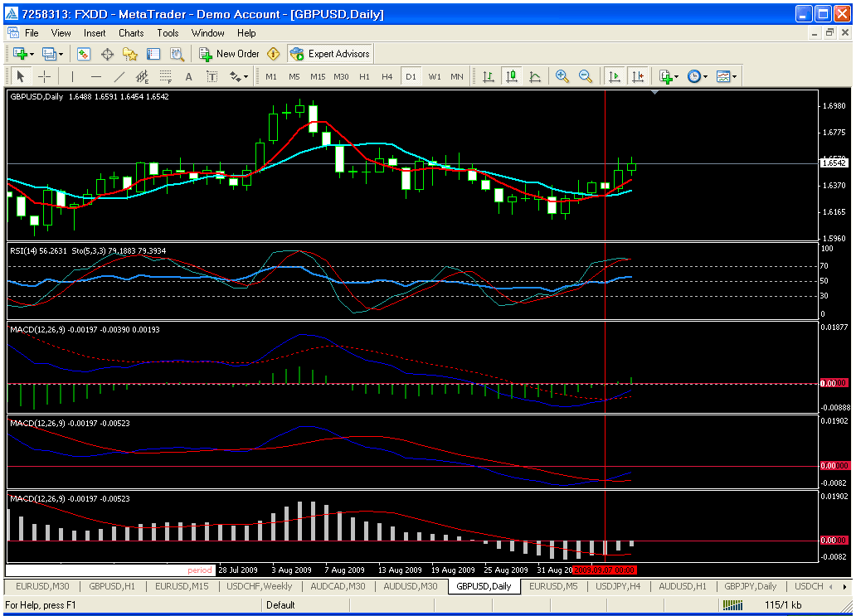Open the Indicators list dropdown
Image resolution: width=856 pixels, height=616 pixels.
(669, 76)
